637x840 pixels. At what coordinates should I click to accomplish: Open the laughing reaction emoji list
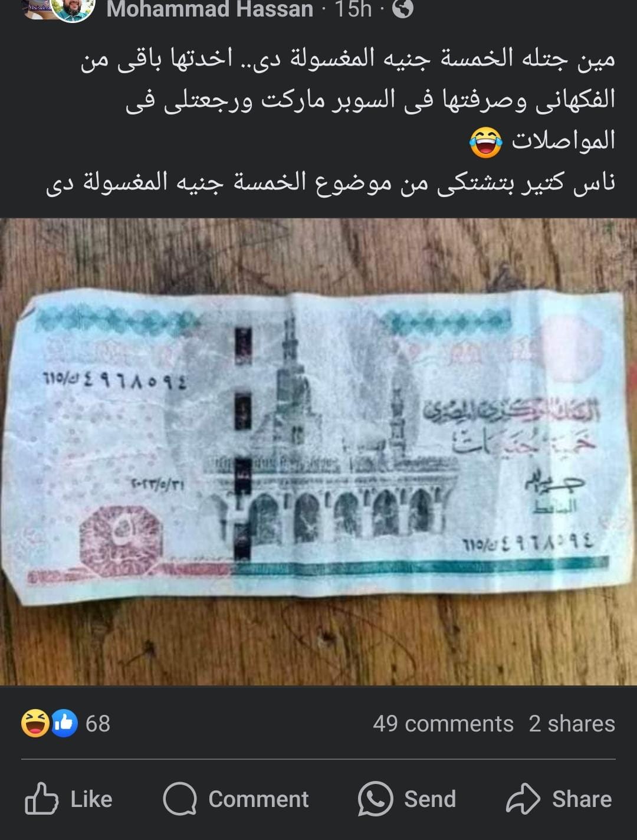(35, 723)
